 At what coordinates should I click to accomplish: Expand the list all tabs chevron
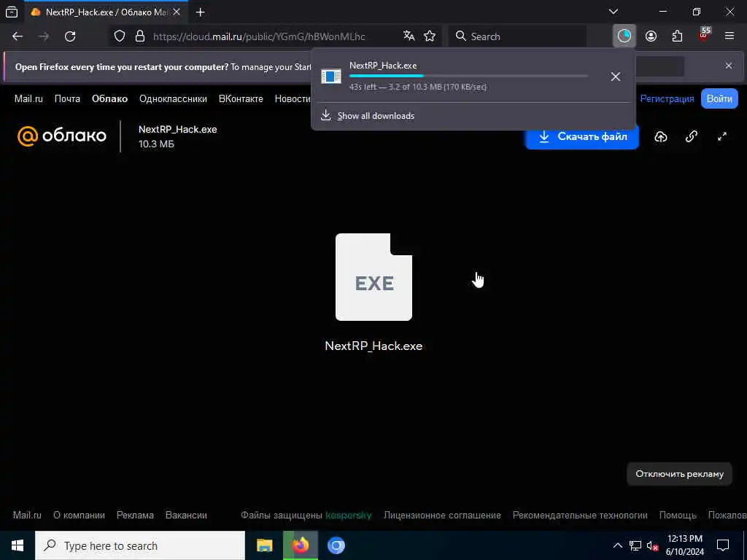pos(614,12)
